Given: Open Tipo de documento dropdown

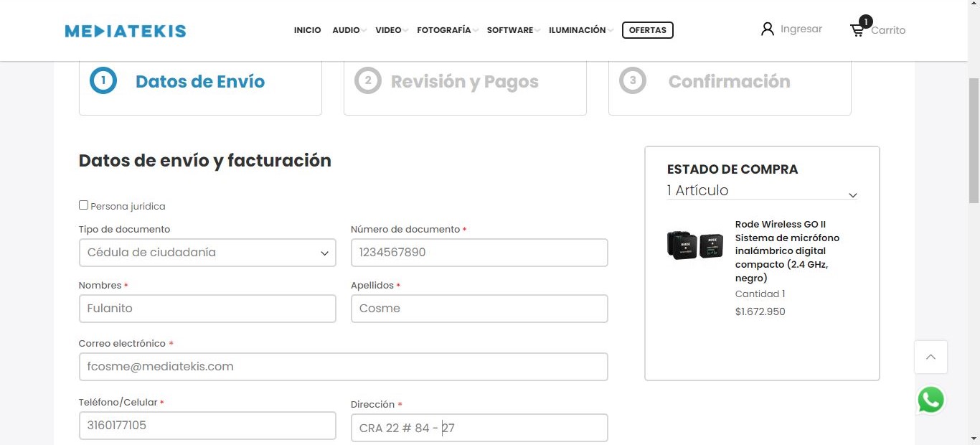Looking at the screenshot, I should [207, 253].
